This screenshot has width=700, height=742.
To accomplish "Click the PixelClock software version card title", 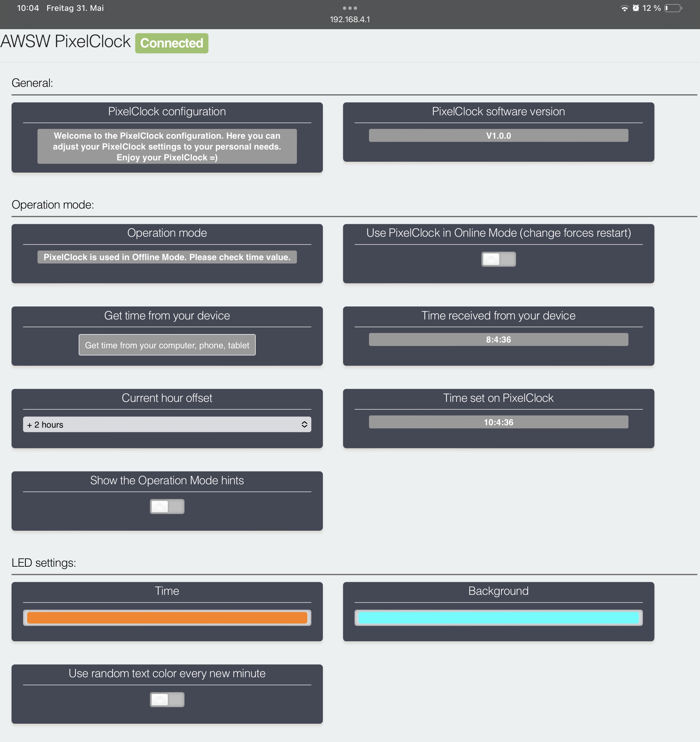I will pos(498,112).
